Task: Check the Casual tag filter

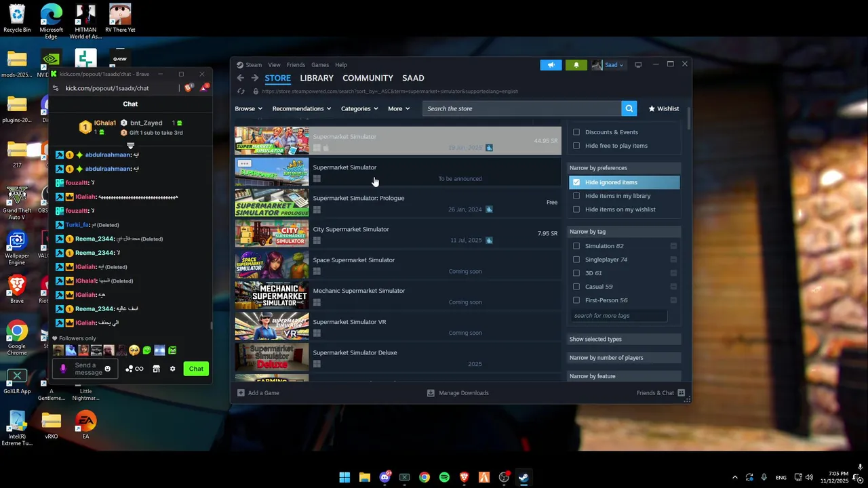Action: [576, 287]
